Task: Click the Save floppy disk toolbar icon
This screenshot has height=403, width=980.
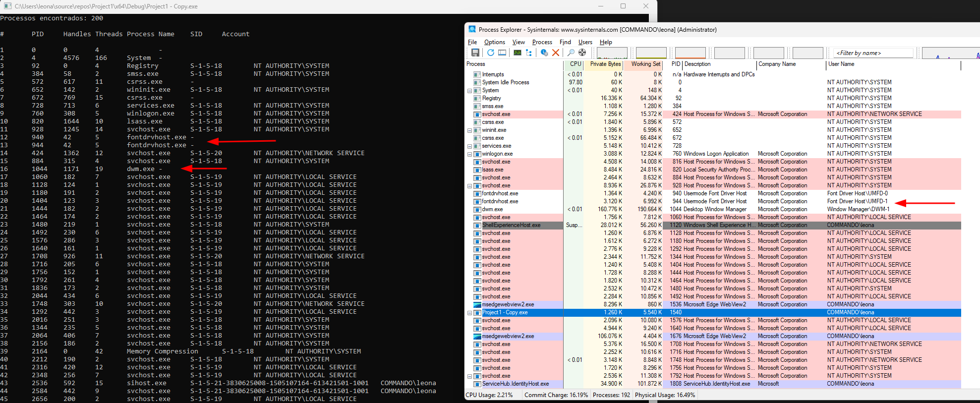Action: 475,53
